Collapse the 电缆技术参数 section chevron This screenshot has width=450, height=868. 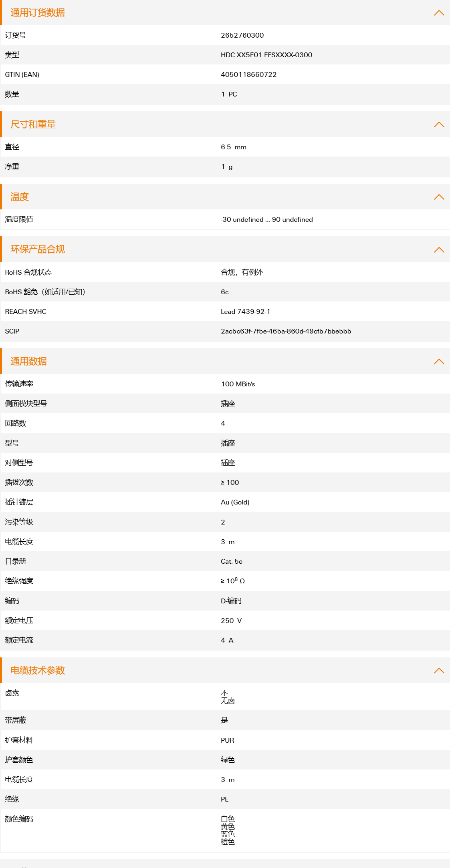click(439, 671)
